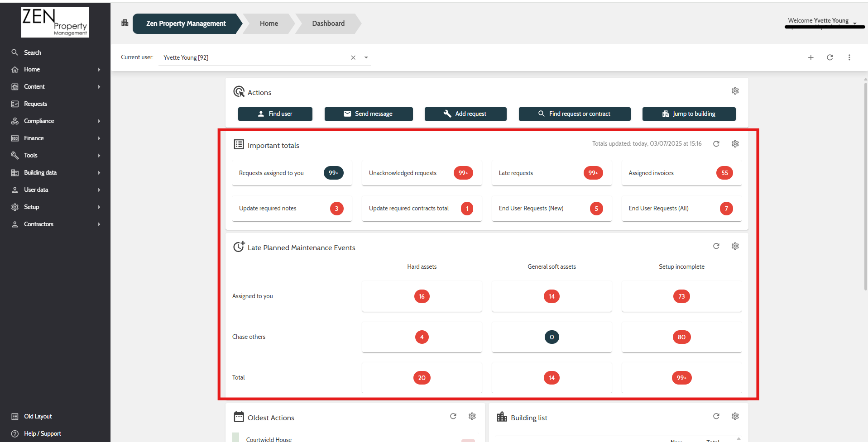
Task: Click the plus icon to add widget
Action: coord(811,57)
